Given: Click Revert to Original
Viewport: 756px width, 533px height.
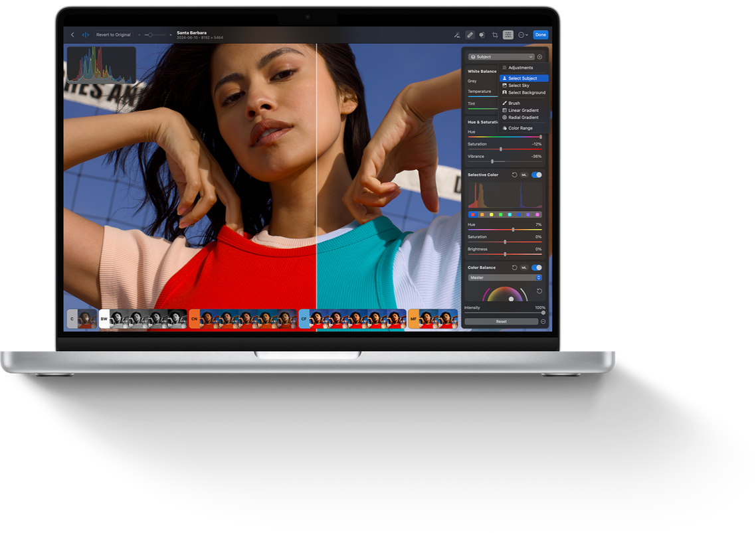Looking at the screenshot, I should pyautogui.click(x=113, y=35).
